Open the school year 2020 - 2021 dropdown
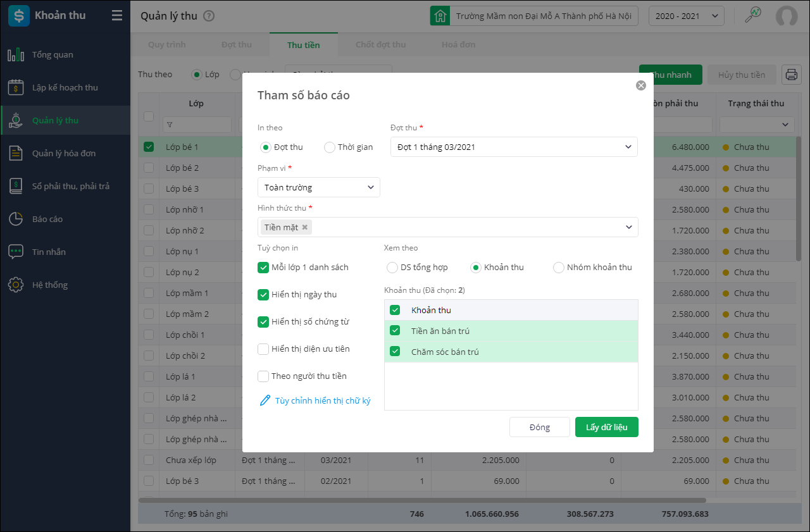 pos(686,16)
